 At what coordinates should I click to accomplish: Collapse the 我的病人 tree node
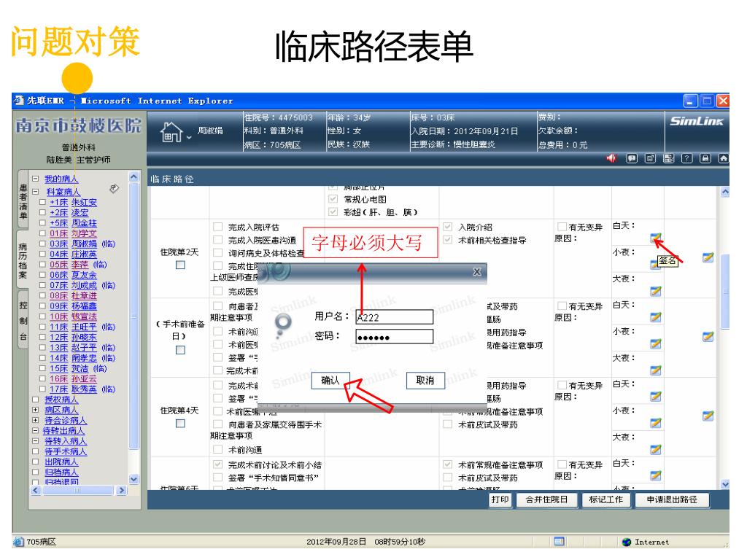(x=35, y=179)
